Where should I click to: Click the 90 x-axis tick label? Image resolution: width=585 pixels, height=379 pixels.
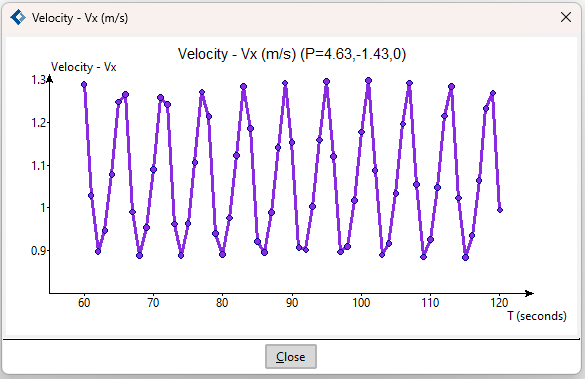pyautogui.click(x=292, y=303)
